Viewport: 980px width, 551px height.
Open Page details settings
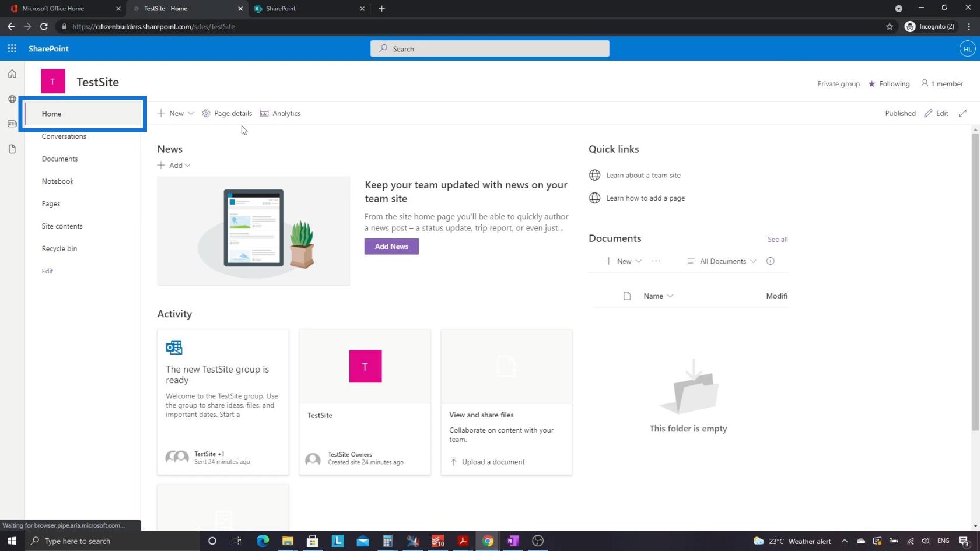[x=227, y=113]
